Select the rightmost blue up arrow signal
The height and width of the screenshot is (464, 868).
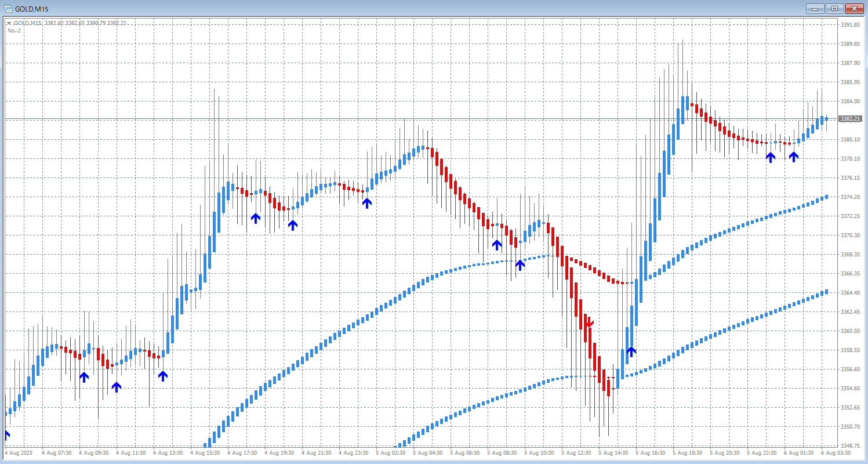(x=793, y=157)
